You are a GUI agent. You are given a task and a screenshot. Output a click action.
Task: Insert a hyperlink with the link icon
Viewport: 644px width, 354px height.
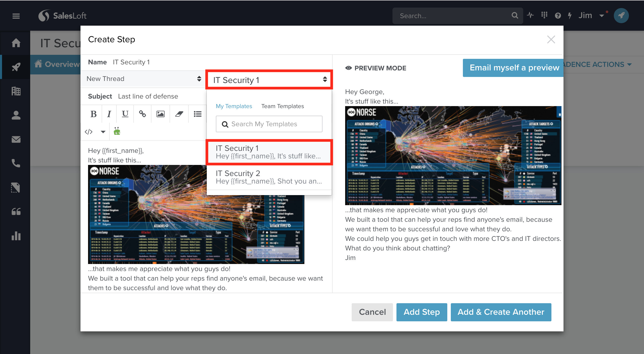[x=142, y=114]
